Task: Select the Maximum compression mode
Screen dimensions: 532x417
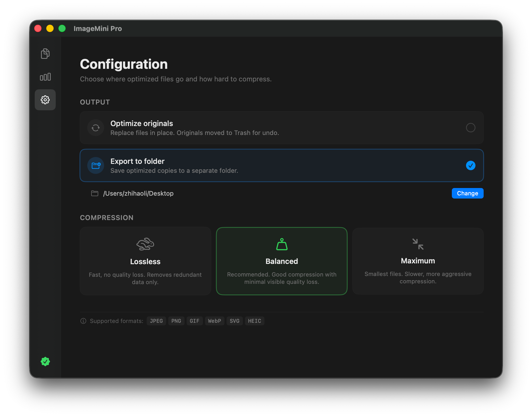Action: pyautogui.click(x=417, y=261)
